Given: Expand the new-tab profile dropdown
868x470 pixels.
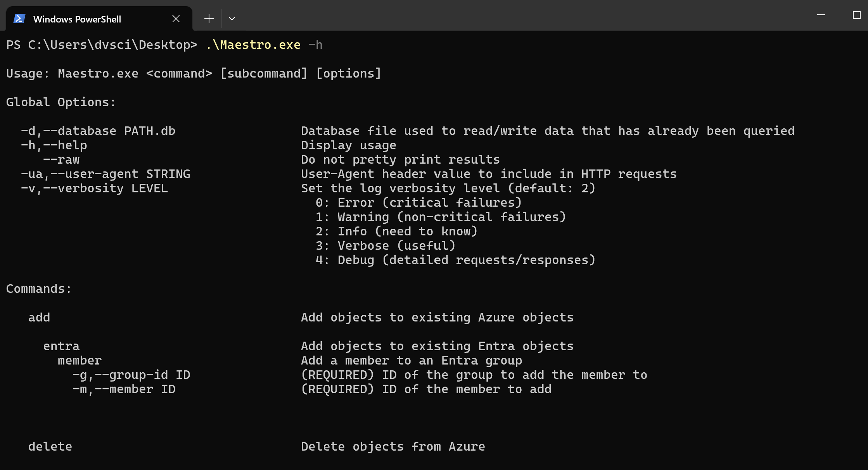Looking at the screenshot, I should point(232,19).
